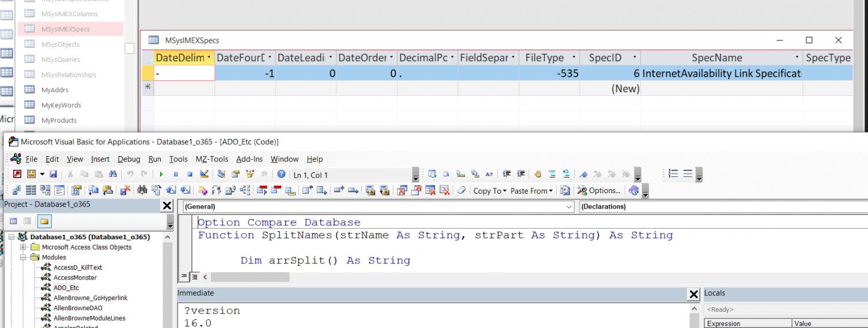Open the Project Explorer toolbar icon
Viewport: 868px width, 328px height.
221,174
